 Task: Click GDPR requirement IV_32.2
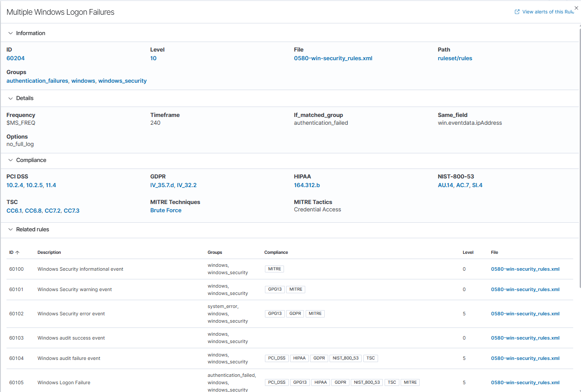click(x=186, y=185)
